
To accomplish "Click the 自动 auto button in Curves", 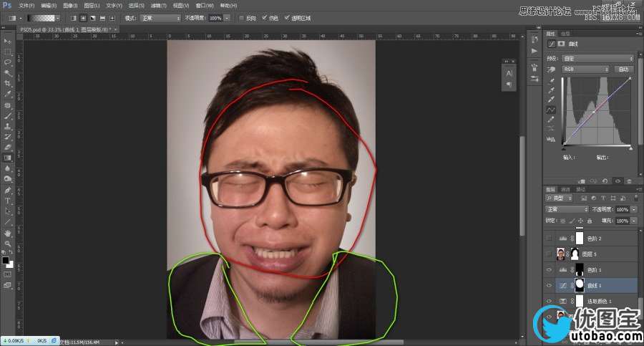I will coord(623,69).
